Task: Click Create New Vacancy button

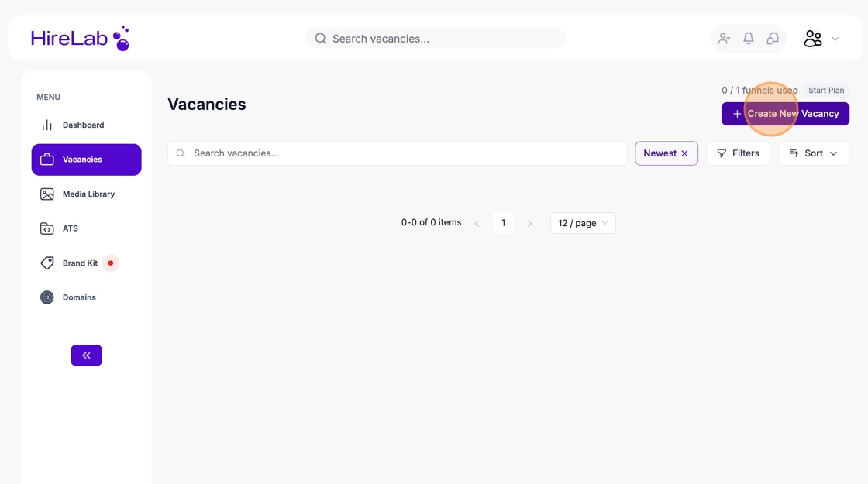Action: [785, 114]
